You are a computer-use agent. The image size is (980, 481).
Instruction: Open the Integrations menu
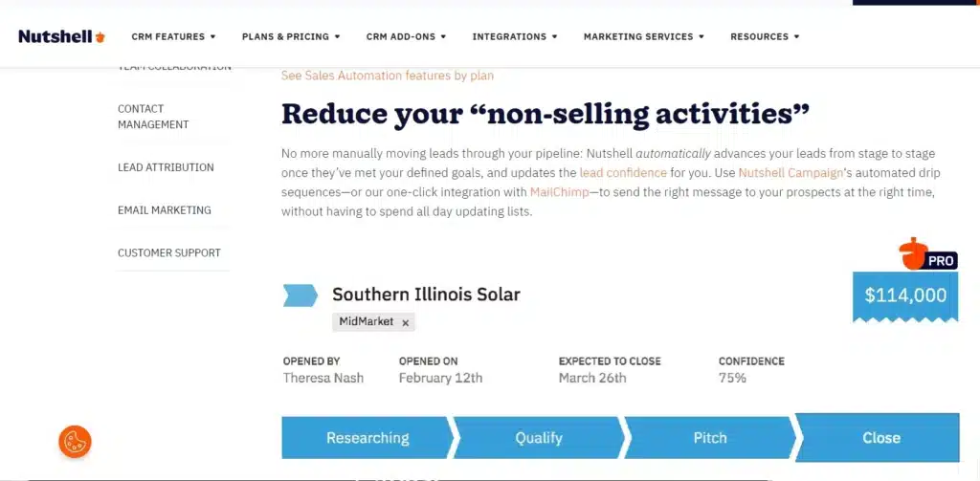point(514,37)
